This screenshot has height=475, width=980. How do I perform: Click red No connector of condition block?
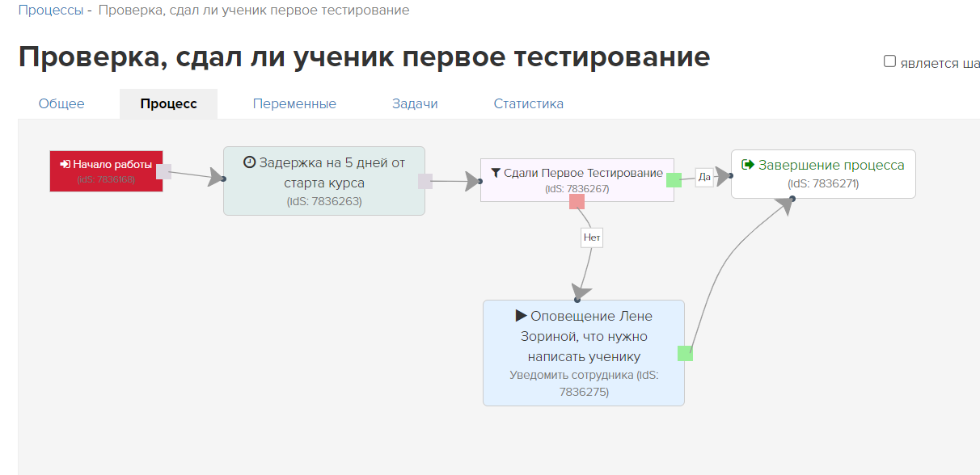click(x=577, y=202)
